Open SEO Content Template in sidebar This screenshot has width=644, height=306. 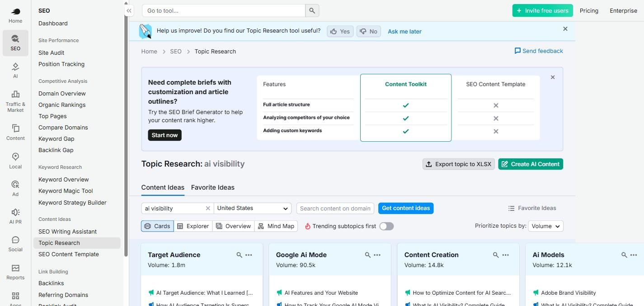(69, 254)
